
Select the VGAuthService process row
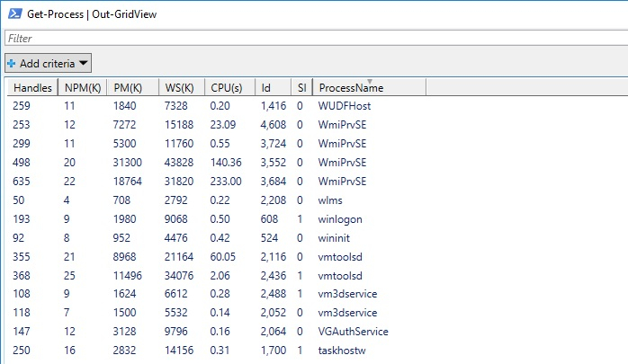[x=354, y=331]
